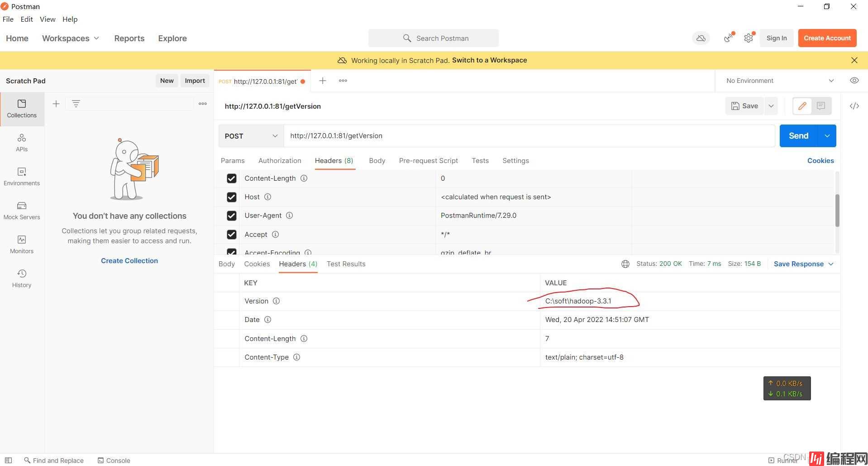Switch to request Body tab

click(x=377, y=161)
